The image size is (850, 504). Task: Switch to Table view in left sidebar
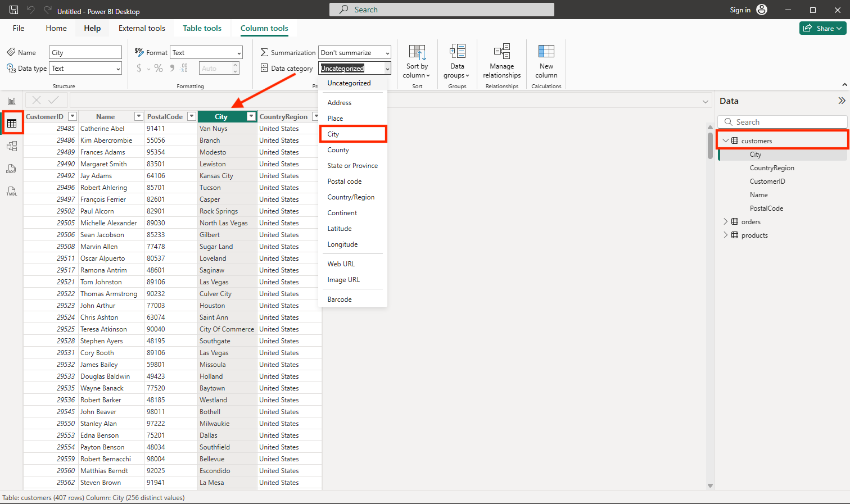pyautogui.click(x=12, y=123)
